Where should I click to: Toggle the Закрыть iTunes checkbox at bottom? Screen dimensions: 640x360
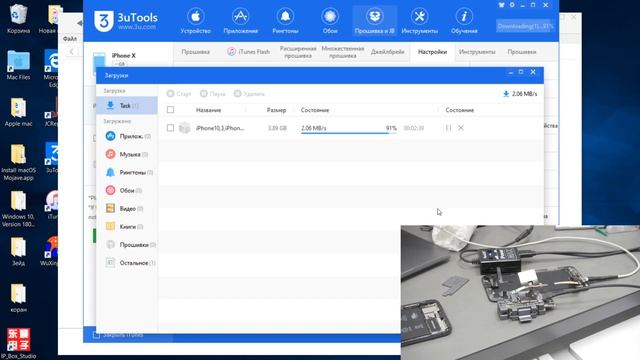96,335
